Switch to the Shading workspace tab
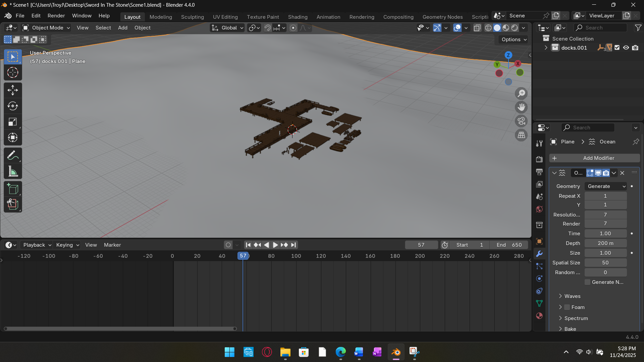The width and height of the screenshot is (644, 362). coord(298,17)
